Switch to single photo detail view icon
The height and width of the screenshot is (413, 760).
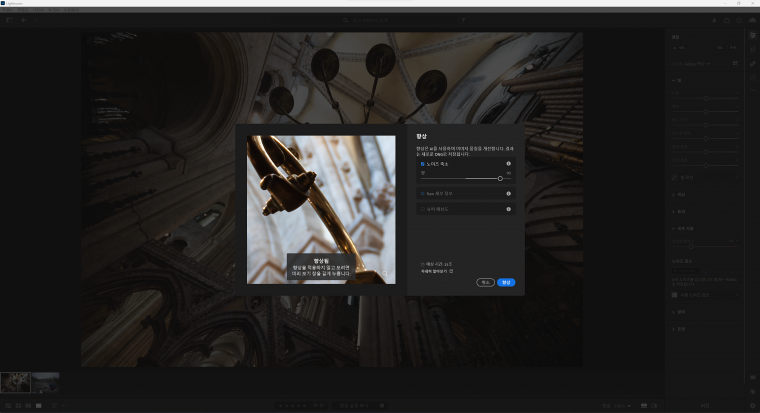pyautogui.click(x=38, y=405)
